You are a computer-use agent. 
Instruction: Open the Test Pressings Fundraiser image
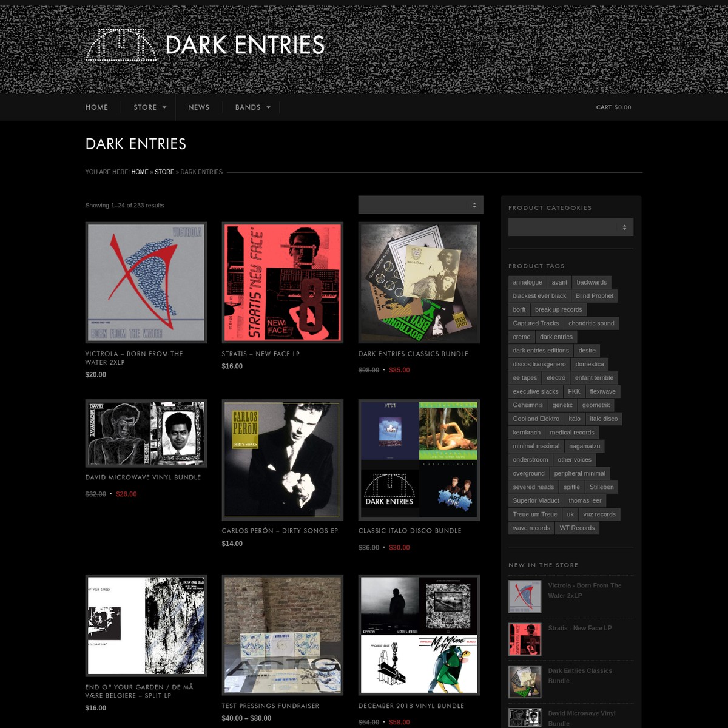pyautogui.click(x=283, y=635)
